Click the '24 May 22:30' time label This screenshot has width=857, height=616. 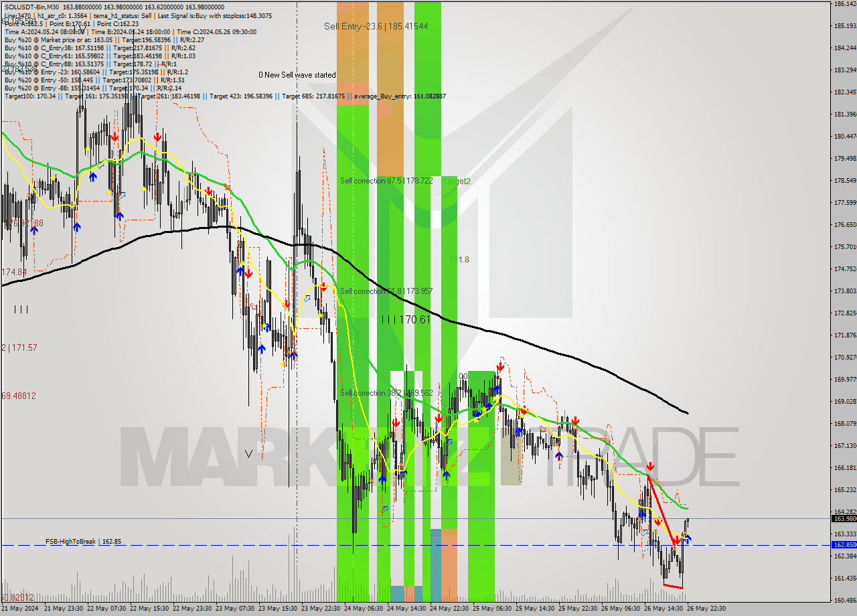point(449,609)
